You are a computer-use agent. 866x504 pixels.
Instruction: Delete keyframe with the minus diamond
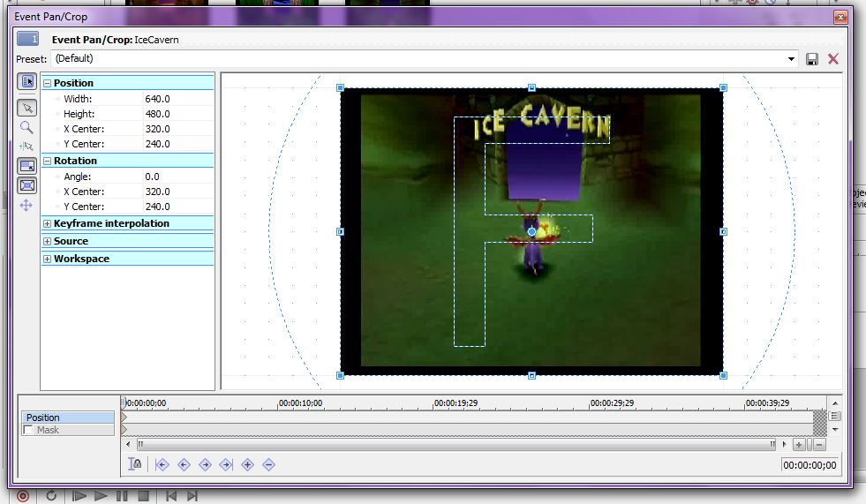[268, 465]
